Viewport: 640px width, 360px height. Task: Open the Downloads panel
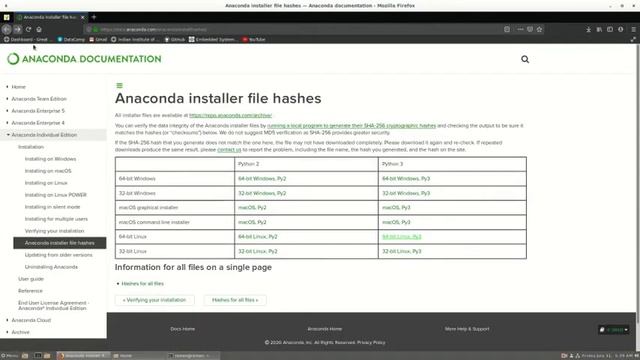click(588, 29)
